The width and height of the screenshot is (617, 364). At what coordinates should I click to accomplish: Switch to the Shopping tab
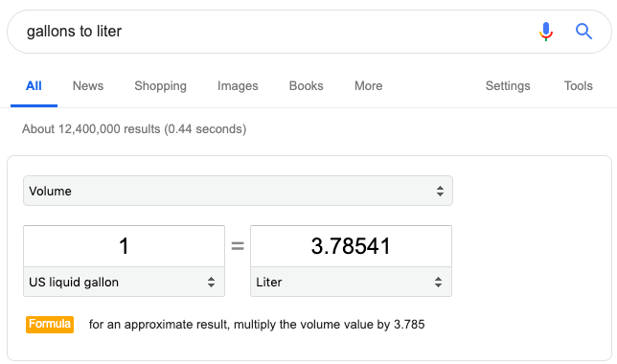pos(161,86)
